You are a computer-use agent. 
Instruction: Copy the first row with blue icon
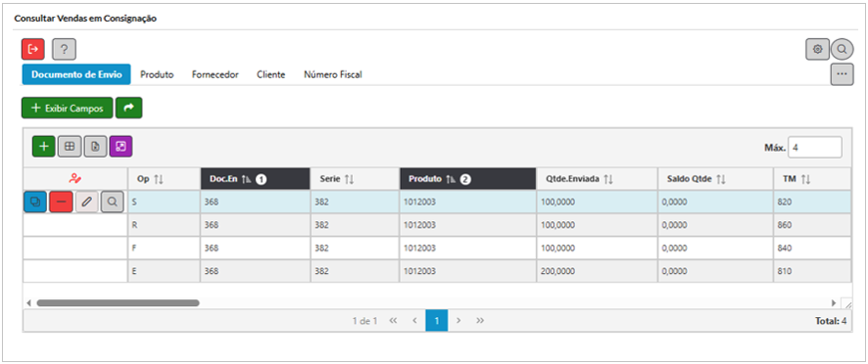coord(35,202)
